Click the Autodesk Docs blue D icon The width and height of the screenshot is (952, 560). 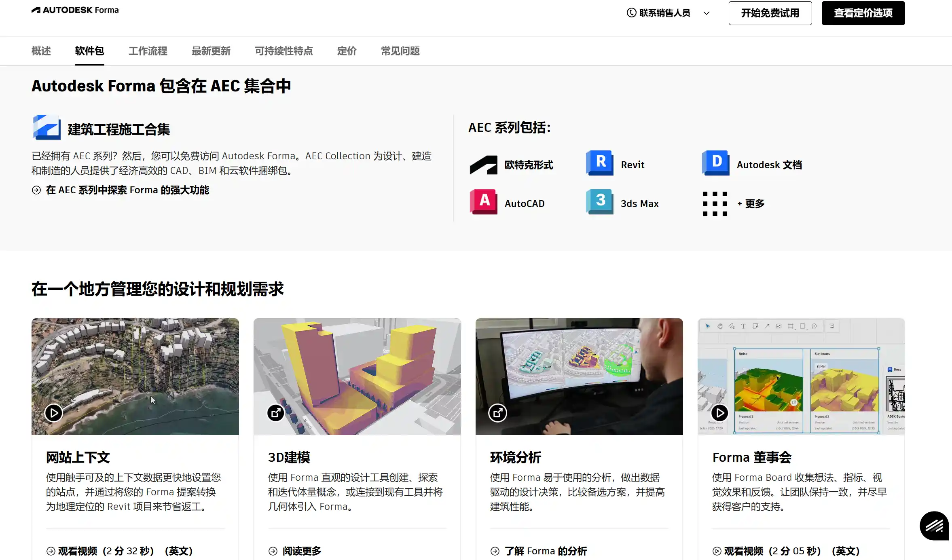pyautogui.click(x=715, y=163)
